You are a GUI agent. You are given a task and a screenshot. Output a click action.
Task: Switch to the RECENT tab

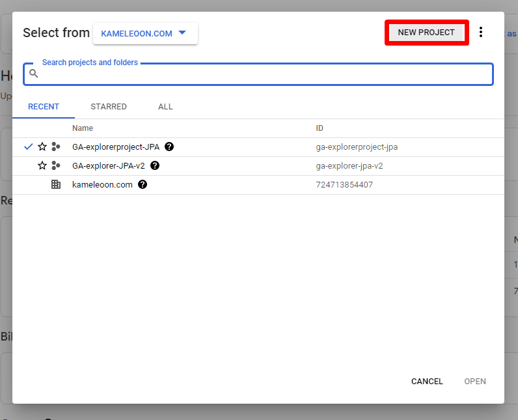(x=44, y=107)
